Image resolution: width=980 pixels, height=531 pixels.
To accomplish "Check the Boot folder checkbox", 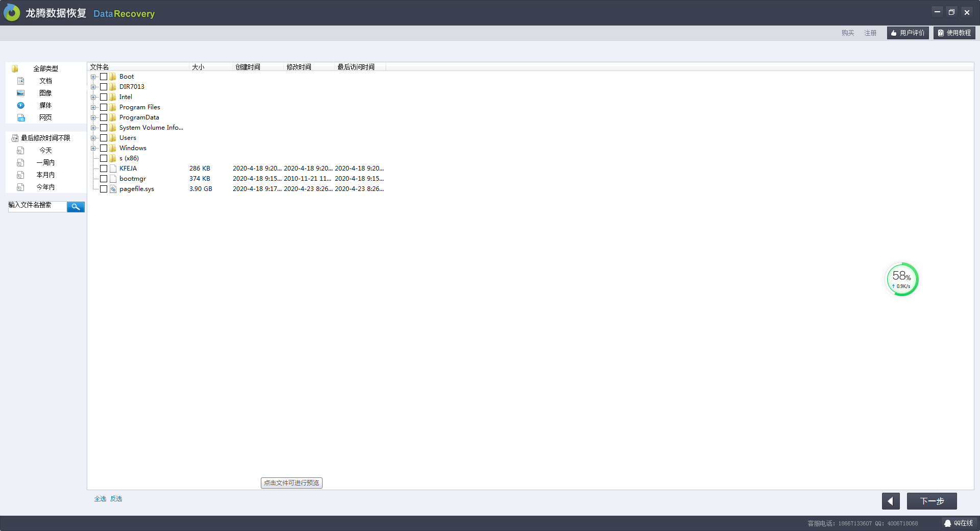I will (x=104, y=77).
